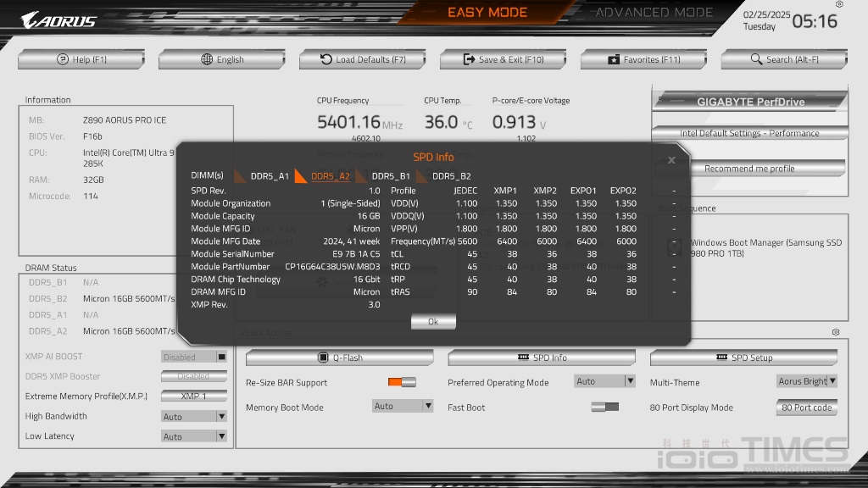Switch to the DDR5_B2 DIMM tab

[451, 176]
